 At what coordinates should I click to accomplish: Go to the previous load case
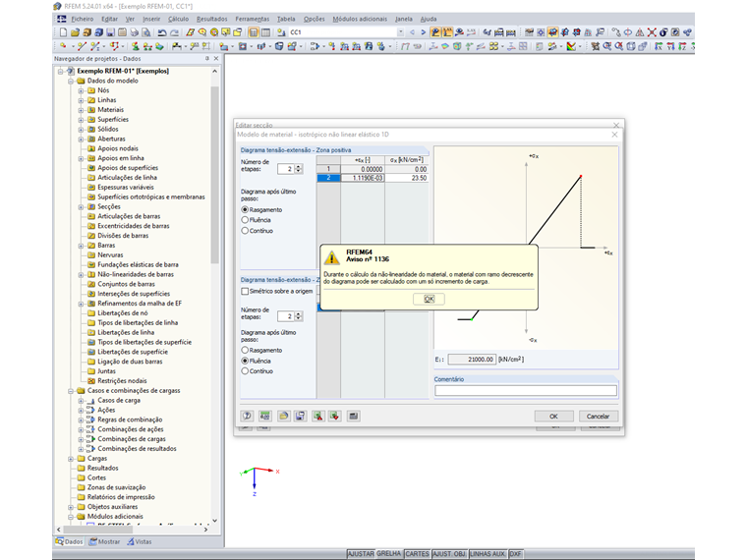point(412,32)
